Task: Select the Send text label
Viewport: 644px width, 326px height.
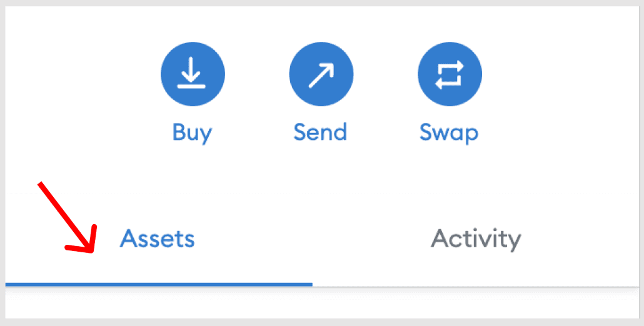Action: pyautogui.click(x=320, y=132)
